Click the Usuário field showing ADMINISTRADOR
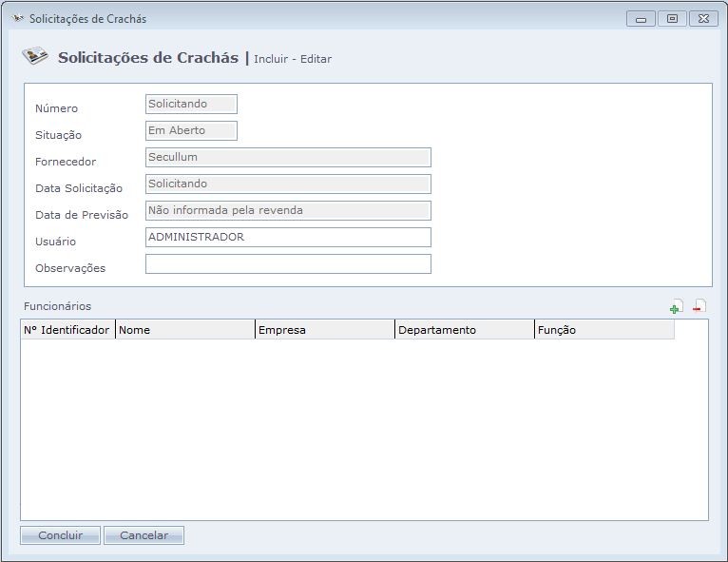 [288, 238]
